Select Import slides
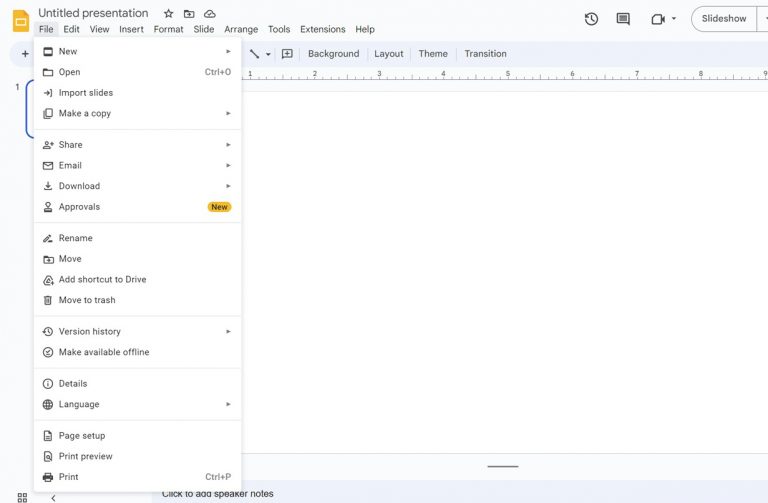The height and width of the screenshot is (503, 768). coord(138,93)
